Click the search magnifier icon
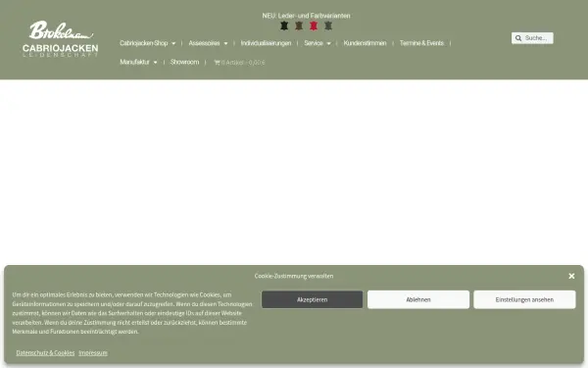588x368 pixels. (x=518, y=38)
